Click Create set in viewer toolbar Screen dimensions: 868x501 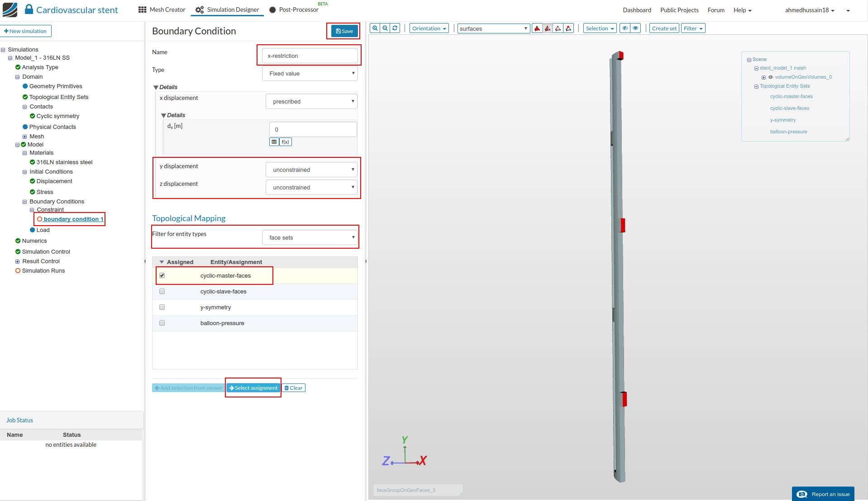tap(664, 28)
